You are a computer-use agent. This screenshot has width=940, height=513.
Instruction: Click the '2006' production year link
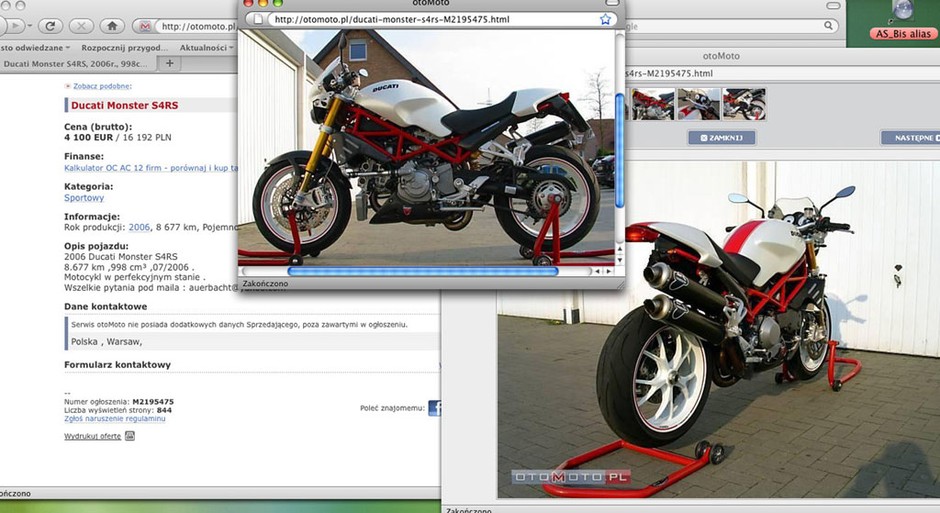click(139, 228)
